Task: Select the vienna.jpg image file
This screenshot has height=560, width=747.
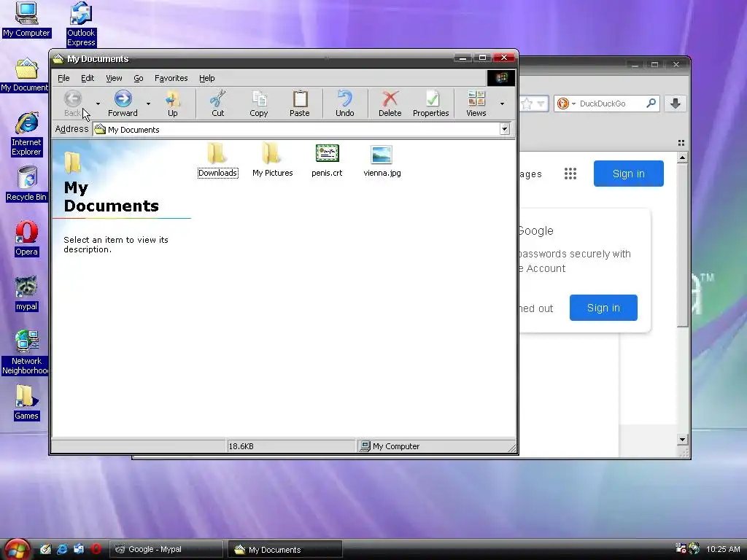Action: (x=382, y=160)
